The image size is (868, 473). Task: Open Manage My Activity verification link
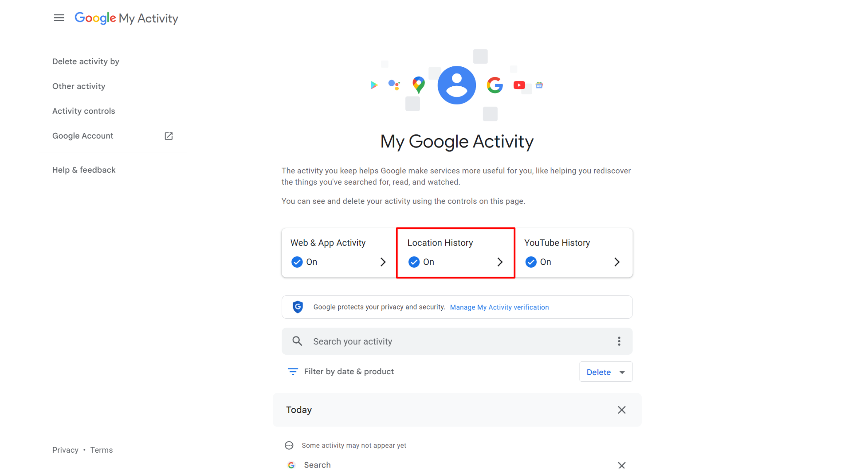tap(499, 307)
